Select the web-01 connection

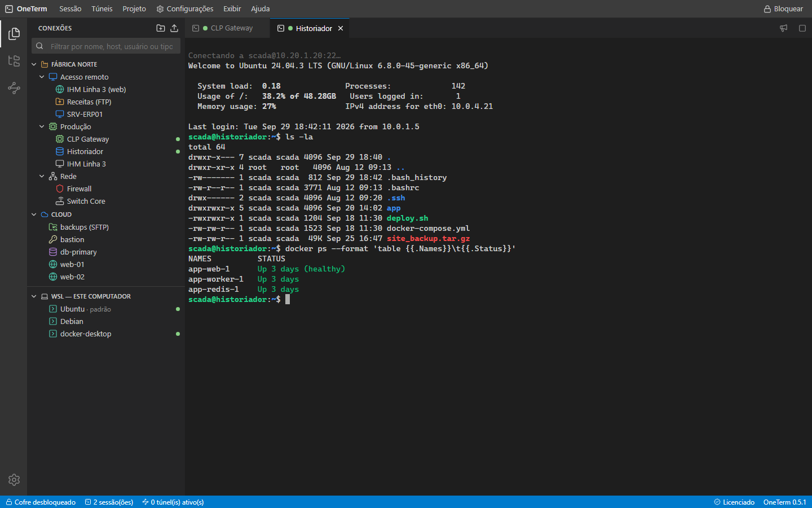coord(106,264)
